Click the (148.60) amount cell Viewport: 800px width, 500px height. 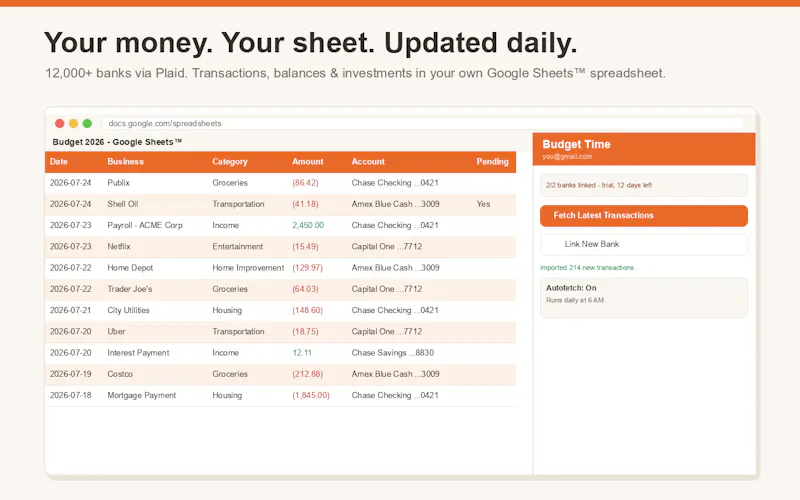308,310
